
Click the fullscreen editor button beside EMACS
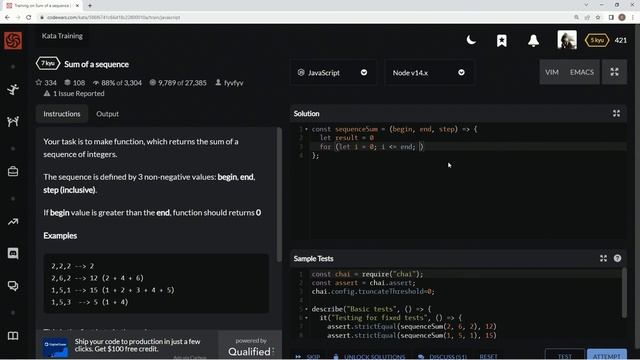click(x=614, y=72)
